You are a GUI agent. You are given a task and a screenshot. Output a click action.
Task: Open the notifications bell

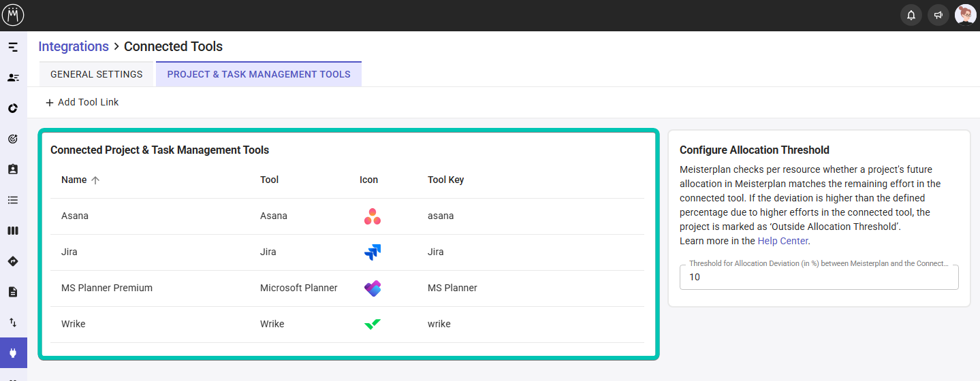point(911,15)
